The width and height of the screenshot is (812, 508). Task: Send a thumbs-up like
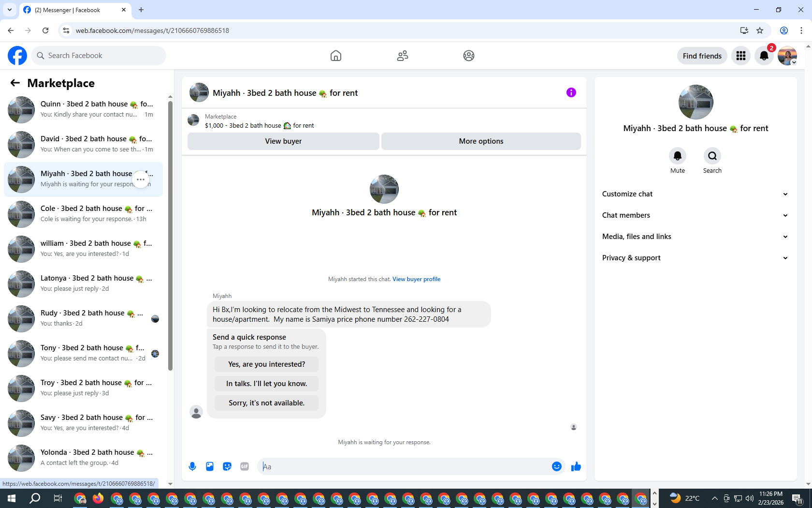click(x=576, y=466)
